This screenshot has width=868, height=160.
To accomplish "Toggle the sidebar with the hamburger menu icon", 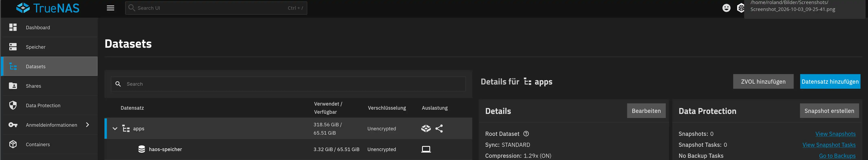I will (111, 8).
